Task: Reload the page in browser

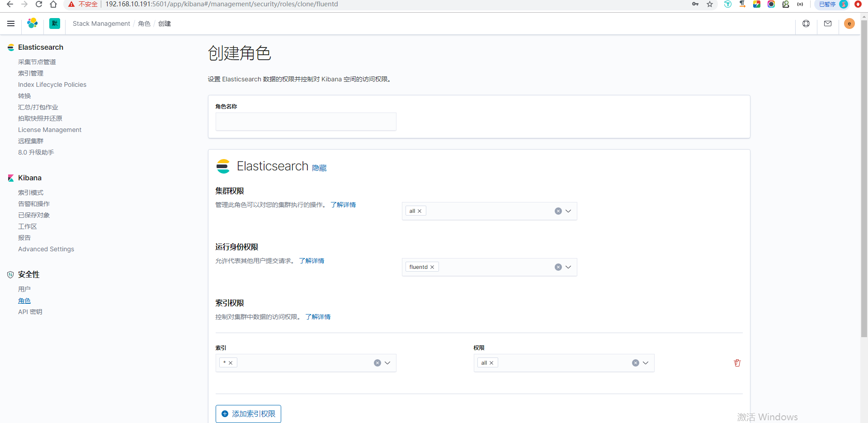Action: (x=39, y=4)
